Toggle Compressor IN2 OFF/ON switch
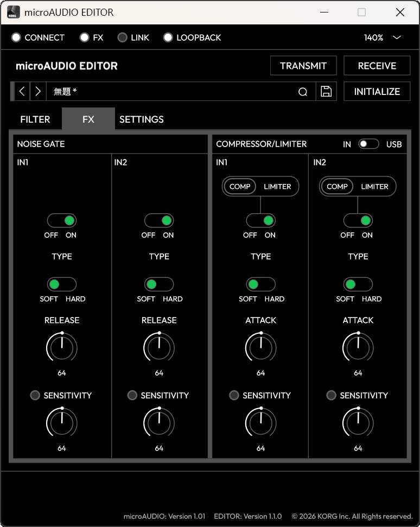The width and height of the screenshot is (420, 527). (x=358, y=220)
